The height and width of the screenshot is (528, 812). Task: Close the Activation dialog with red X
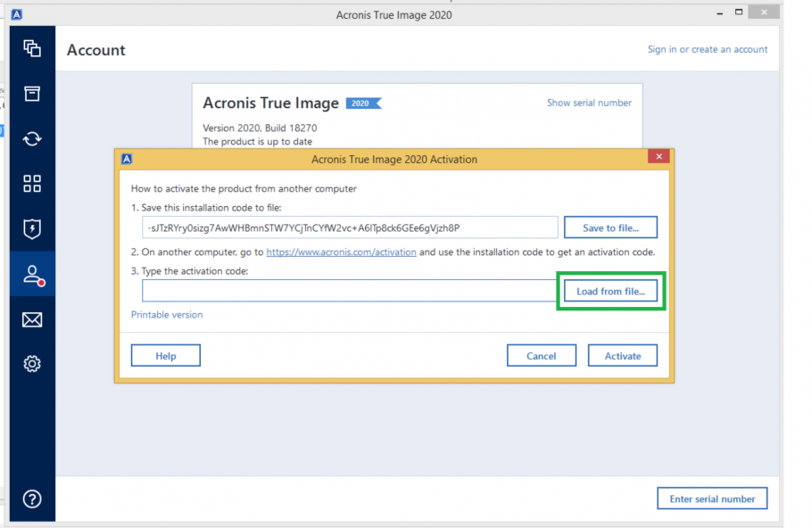tap(659, 156)
